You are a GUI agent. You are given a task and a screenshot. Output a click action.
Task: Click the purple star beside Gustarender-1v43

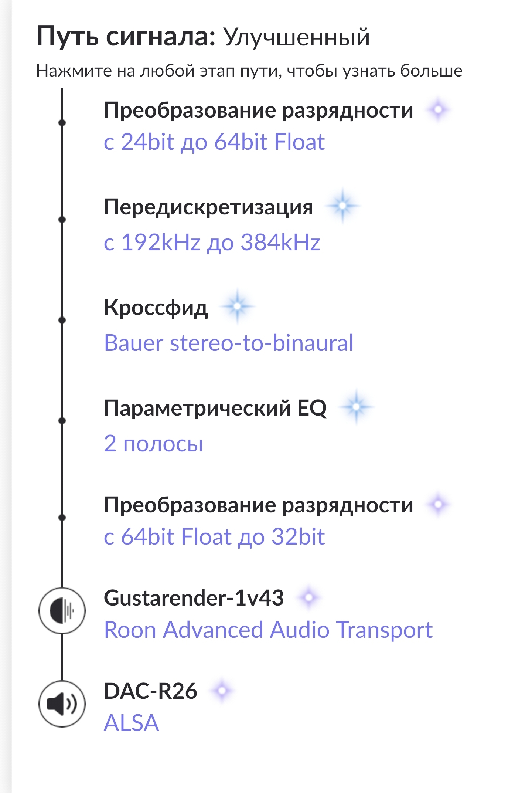309,597
